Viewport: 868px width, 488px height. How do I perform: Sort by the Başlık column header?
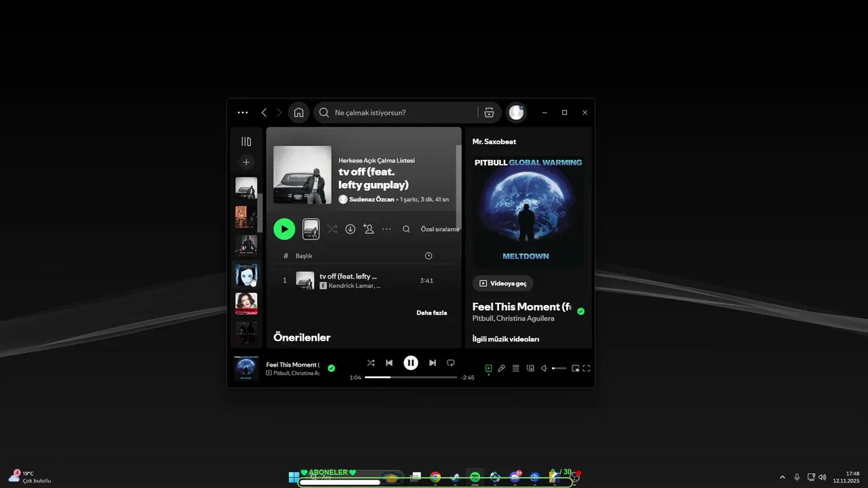(x=304, y=256)
